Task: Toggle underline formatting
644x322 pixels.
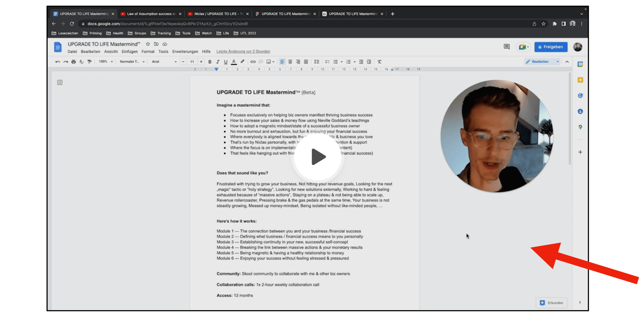Action: pos(226,62)
